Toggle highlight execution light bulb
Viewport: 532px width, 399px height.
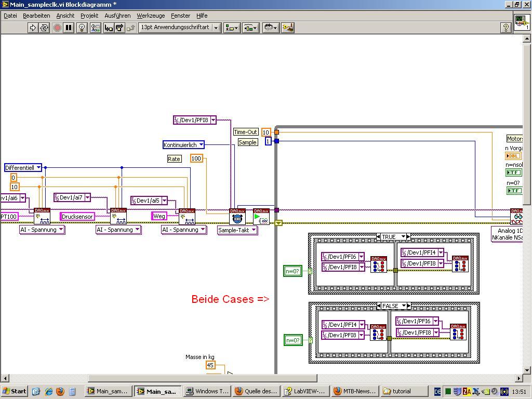pyautogui.click(x=82, y=28)
